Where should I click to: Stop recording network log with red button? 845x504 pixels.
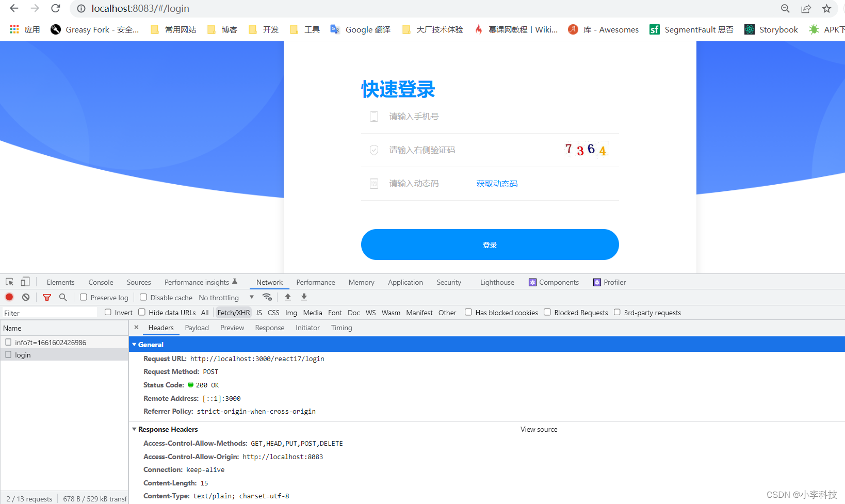click(9, 297)
